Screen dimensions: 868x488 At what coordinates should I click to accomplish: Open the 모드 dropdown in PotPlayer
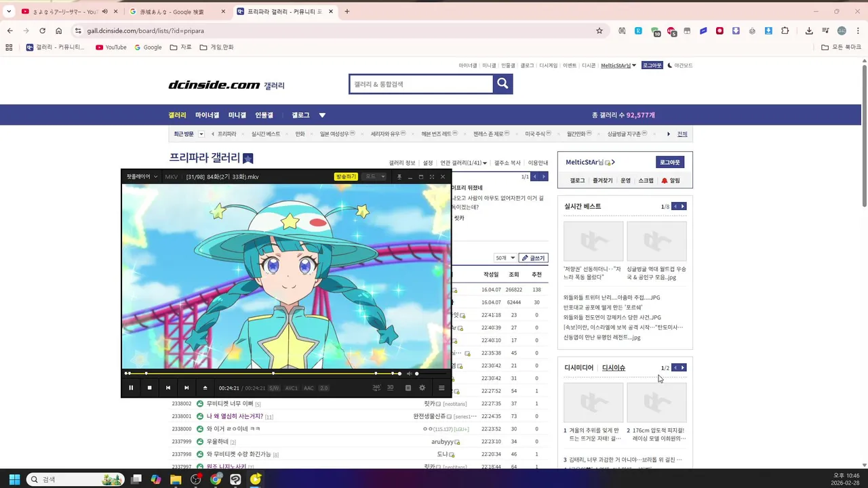[374, 177]
